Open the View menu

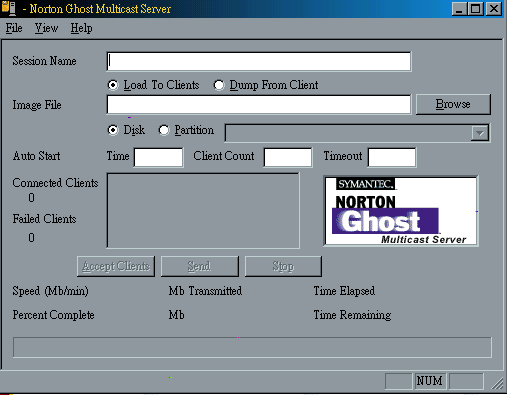point(46,28)
